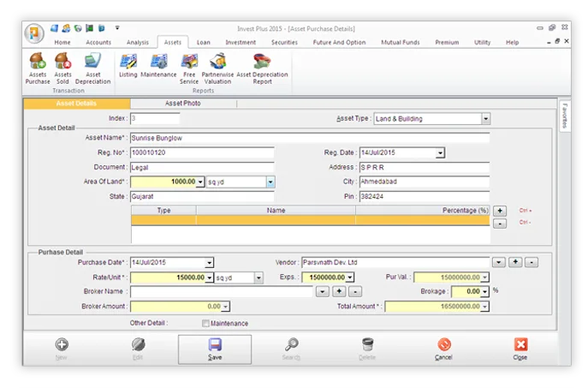Close the Asset Purchase Details form
Viewport: 588px width, 388px height.
[x=520, y=349]
